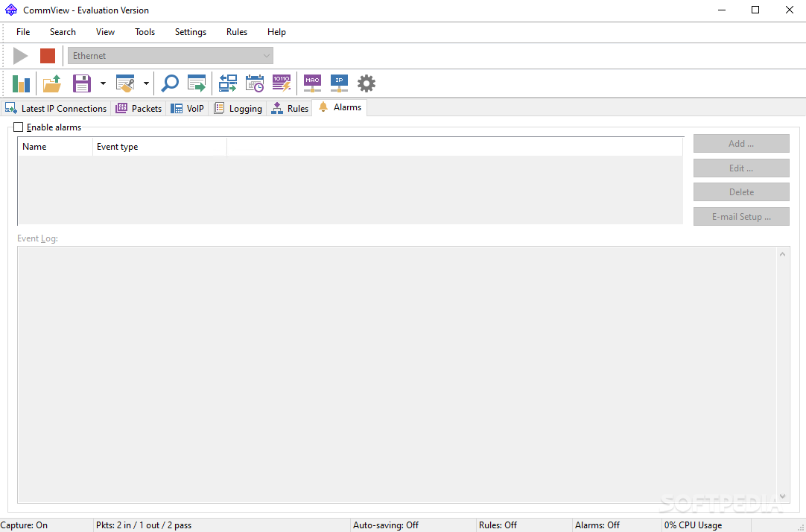Open search with the magnifier icon
806x532 pixels.
tap(170, 83)
